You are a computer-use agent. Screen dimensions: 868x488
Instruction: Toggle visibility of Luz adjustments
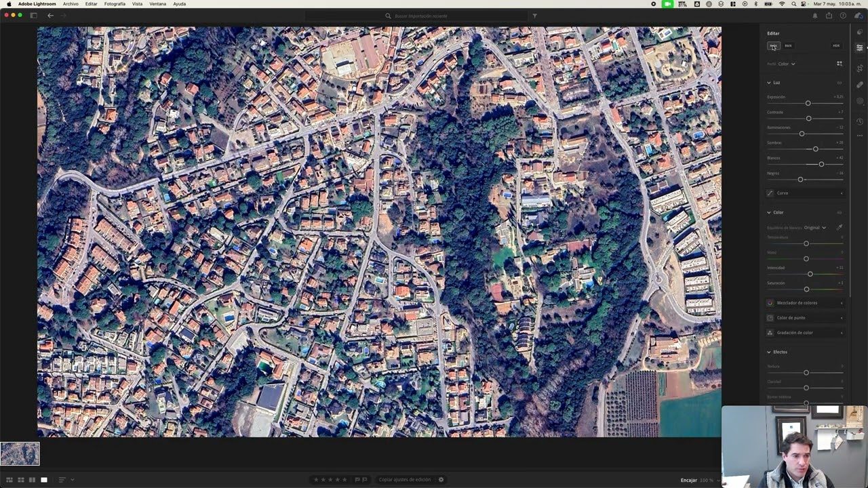coord(839,83)
